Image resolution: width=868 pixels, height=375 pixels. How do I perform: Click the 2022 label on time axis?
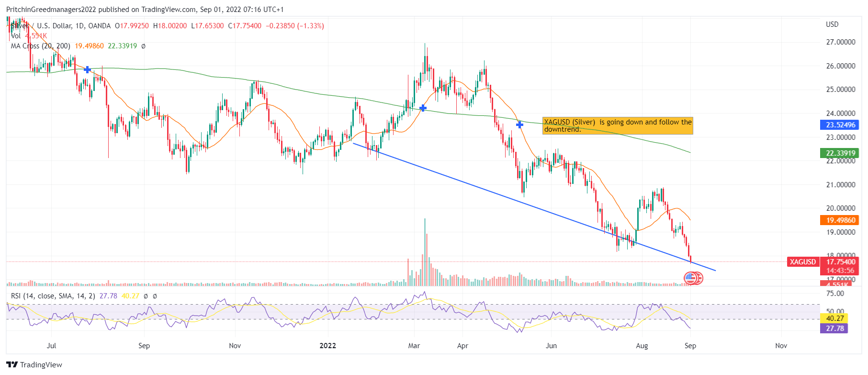(x=328, y=346)
